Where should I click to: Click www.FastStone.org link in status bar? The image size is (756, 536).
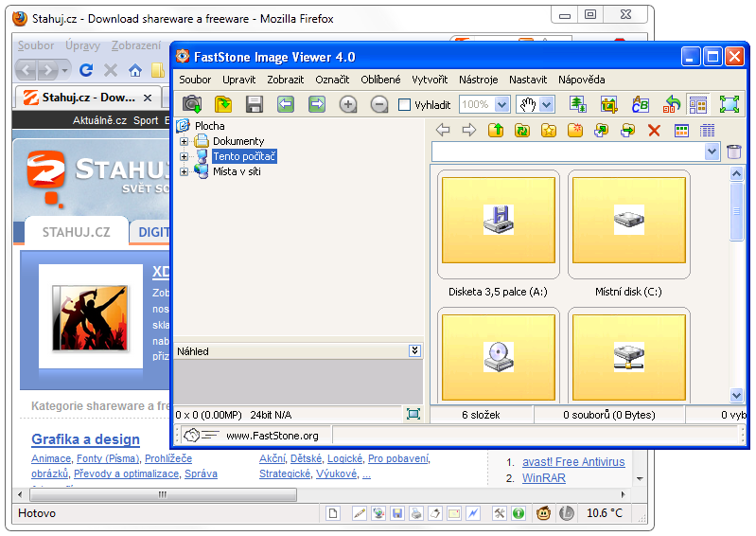273,436
